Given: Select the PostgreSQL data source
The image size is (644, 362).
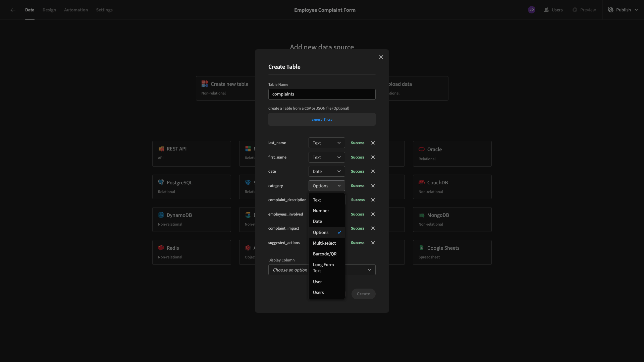Looking at the screenshot, I should click(192, 187).
